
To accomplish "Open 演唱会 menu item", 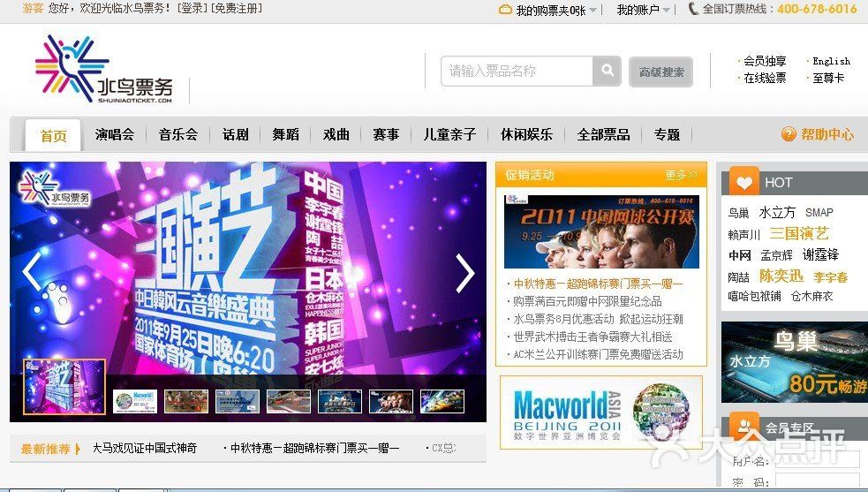I will [x=115, y=134].
